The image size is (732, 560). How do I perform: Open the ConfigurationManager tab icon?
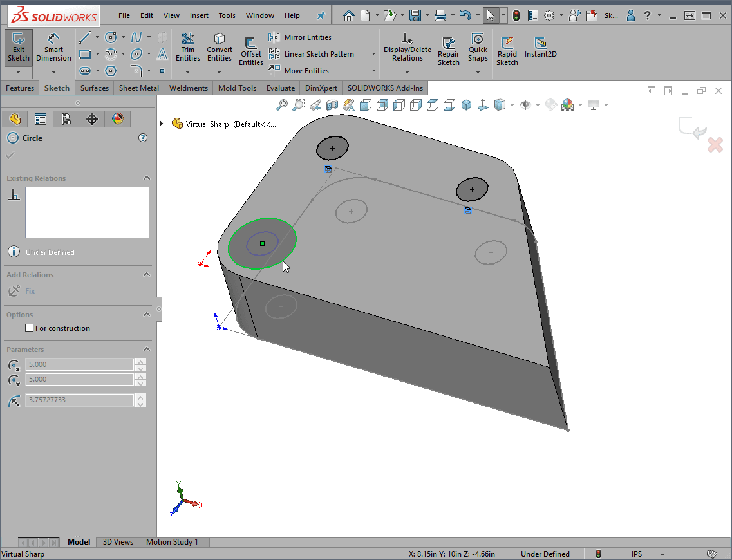tap(66, 120)
